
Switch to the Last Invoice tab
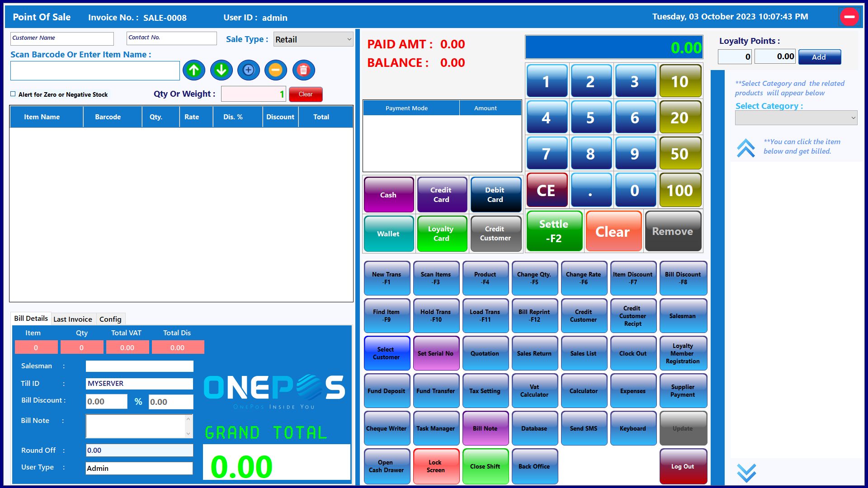coord(73,319)
